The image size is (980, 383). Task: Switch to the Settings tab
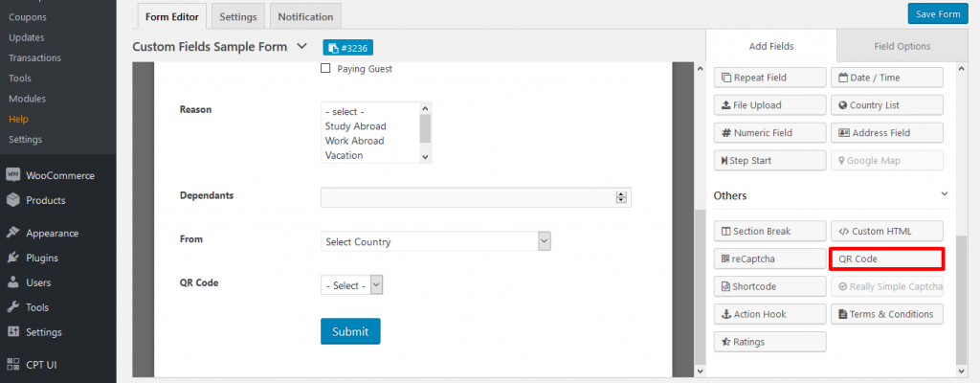coord(237,16)
